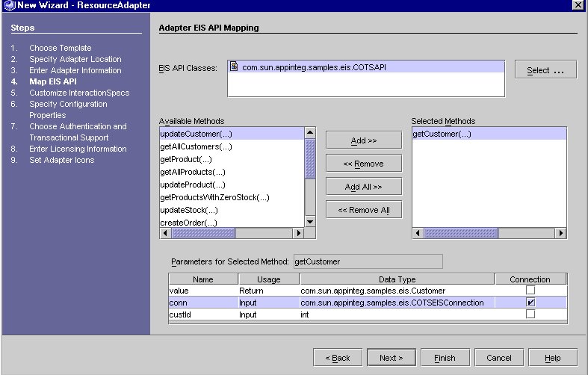This screenshot has width=588, height=375.
Task: Click up arrow of Available Methods scrollbar
Action: click(x=310, y=133)
